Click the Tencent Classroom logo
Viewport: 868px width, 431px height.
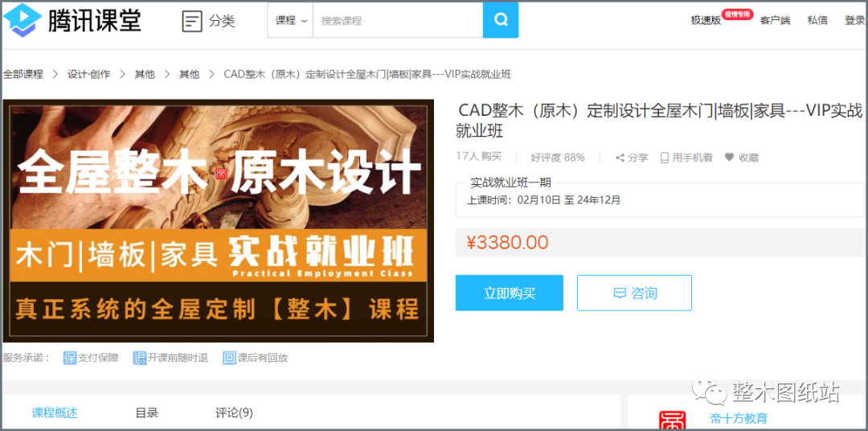click(x=72, y=20)
